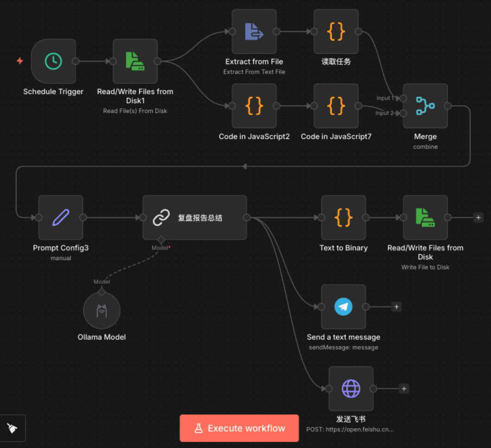Screen dimensions: 491x448
Task: Click the Model diamond connector on 复盘报告总结
Action: click(161, 240)
